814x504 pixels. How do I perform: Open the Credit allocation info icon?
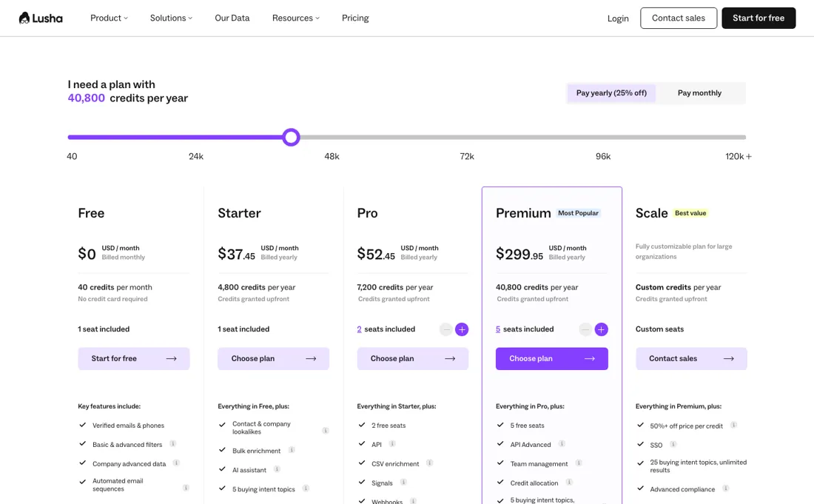(569, 483)
